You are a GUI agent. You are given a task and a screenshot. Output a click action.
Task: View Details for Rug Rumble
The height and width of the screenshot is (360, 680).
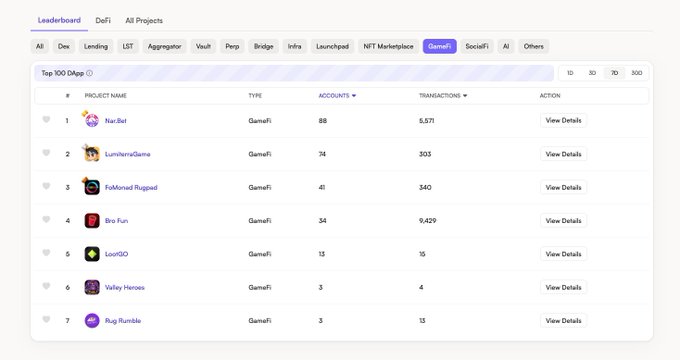tap(563, 321)
